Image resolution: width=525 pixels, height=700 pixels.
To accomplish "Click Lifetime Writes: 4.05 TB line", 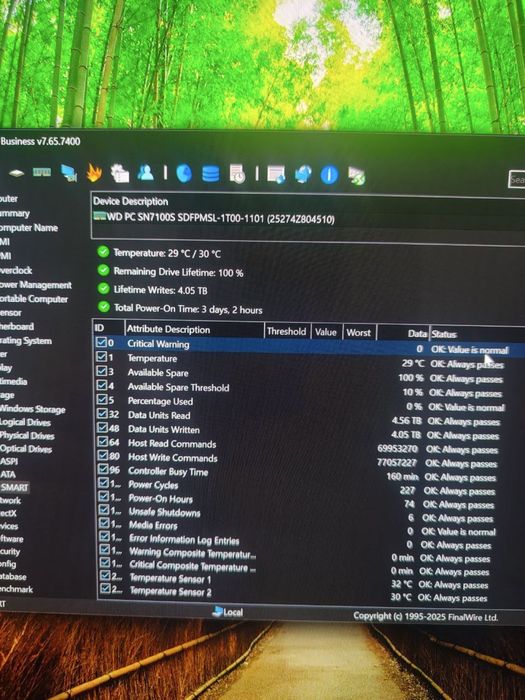I will tap(160, 290).
